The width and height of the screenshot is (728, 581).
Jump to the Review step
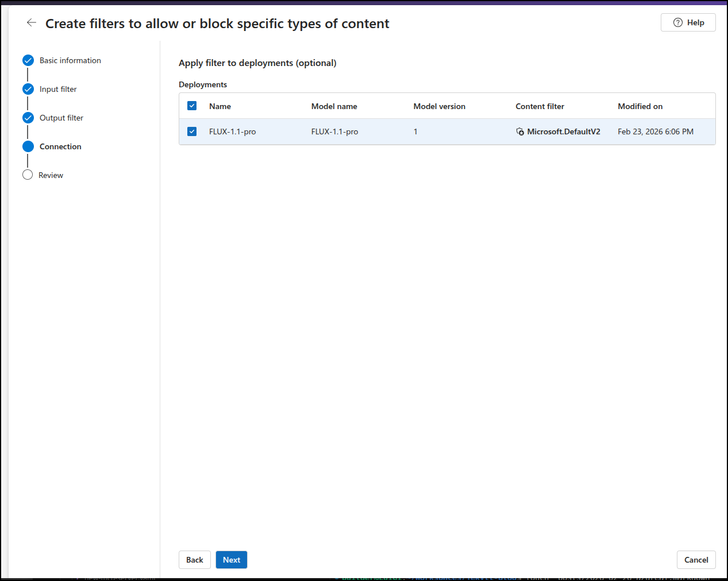coord(51,175)
